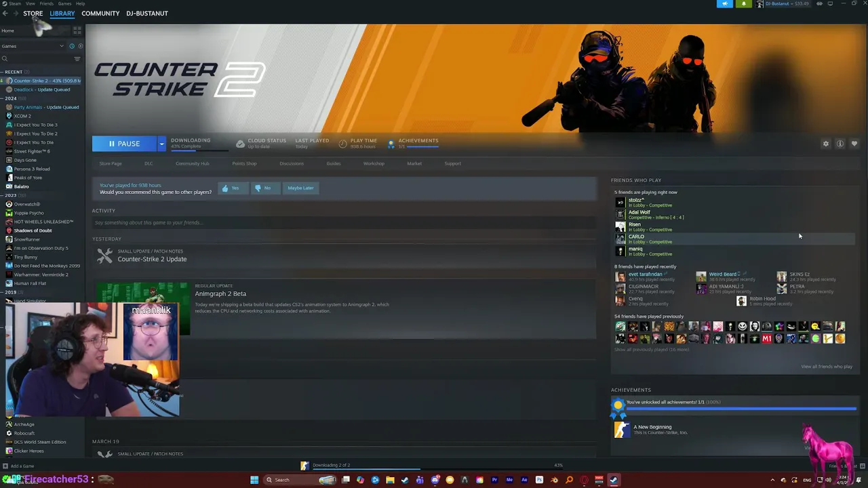Select XCOM 2 in library list
The width and height of the screenshot is (868, 488).
click(x=22, y=116)
